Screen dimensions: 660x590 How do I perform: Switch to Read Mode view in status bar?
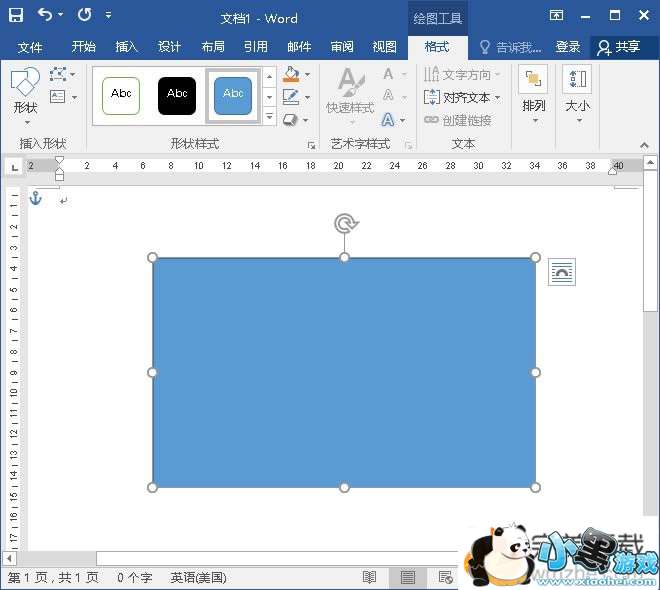370,578
